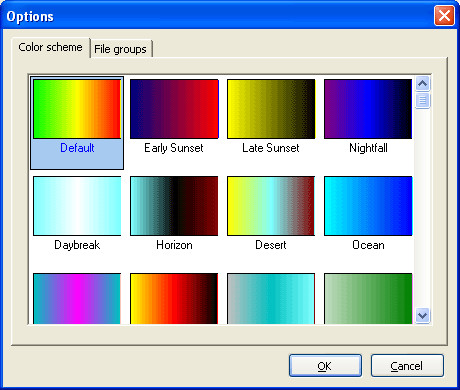Choose the Early Sunset gradient

click(174, 109)
